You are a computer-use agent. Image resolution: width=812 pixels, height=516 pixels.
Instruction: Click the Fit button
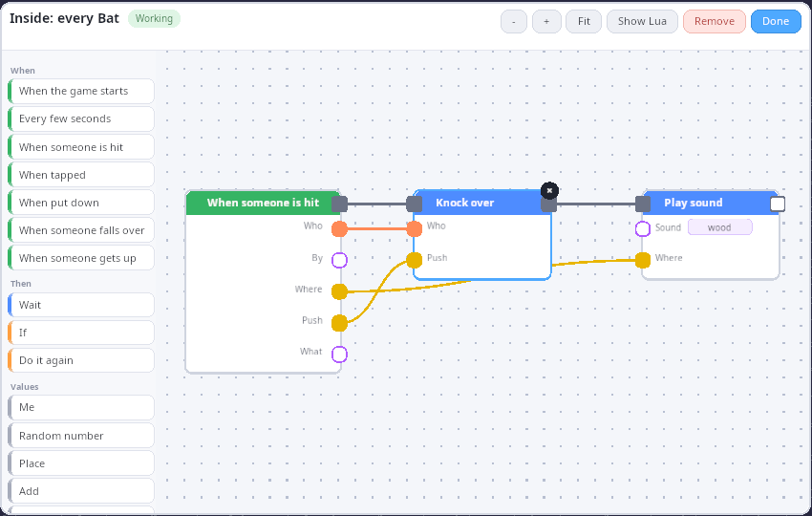click(x=584, y=21)
